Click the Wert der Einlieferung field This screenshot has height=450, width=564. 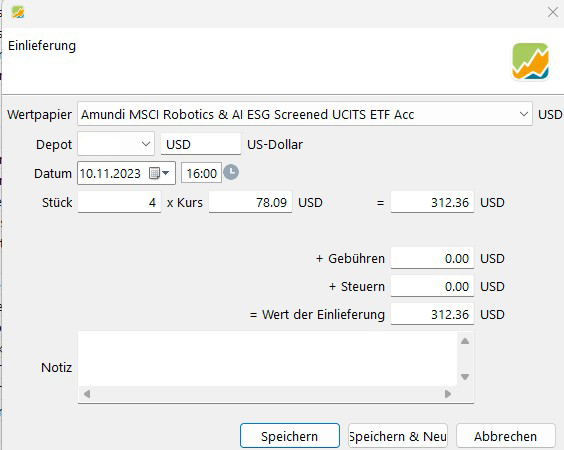coord(432,314)
